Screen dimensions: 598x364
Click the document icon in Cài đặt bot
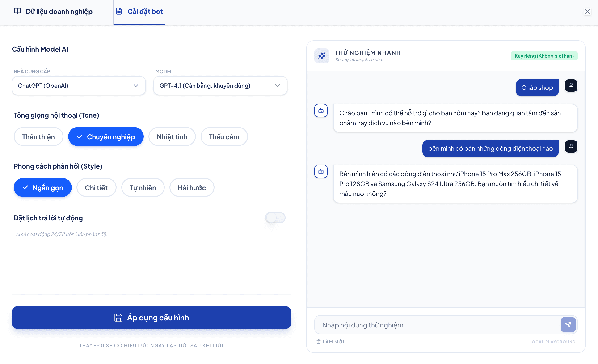(119, 11)
